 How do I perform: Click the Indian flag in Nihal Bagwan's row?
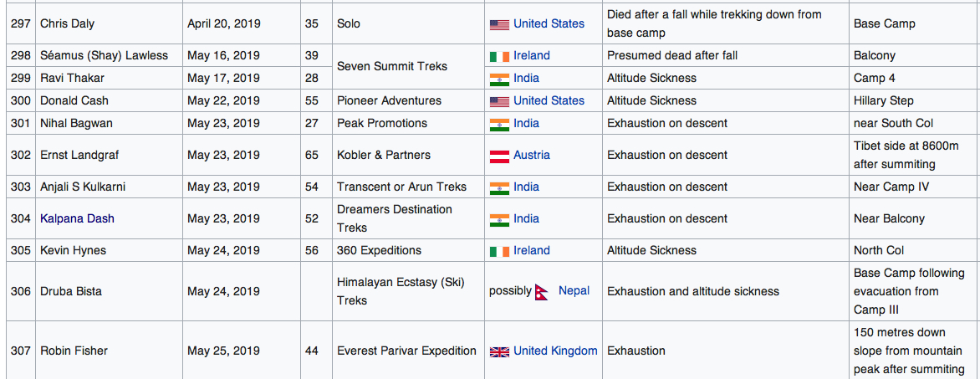click(498, 124)
